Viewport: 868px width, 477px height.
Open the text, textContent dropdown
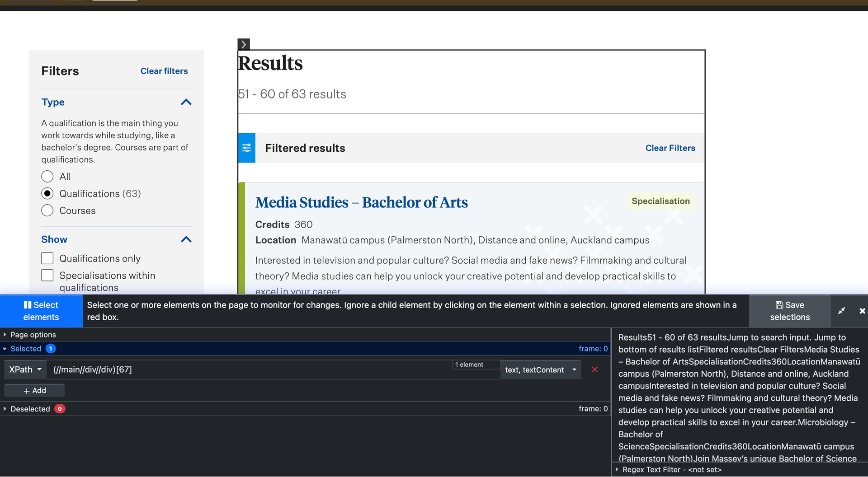point(540,370)
